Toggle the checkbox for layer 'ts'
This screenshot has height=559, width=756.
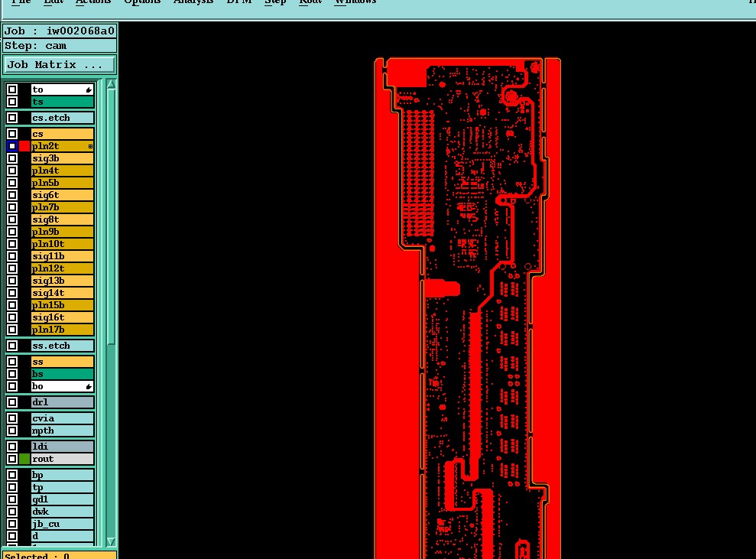12,102
